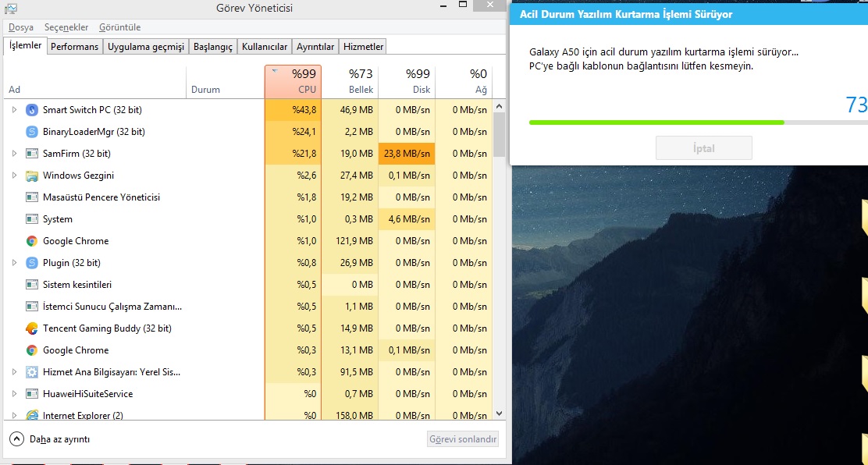868x465 pixels.
Task: Click the SamFirm process icon
Action: tap(32, 154)
